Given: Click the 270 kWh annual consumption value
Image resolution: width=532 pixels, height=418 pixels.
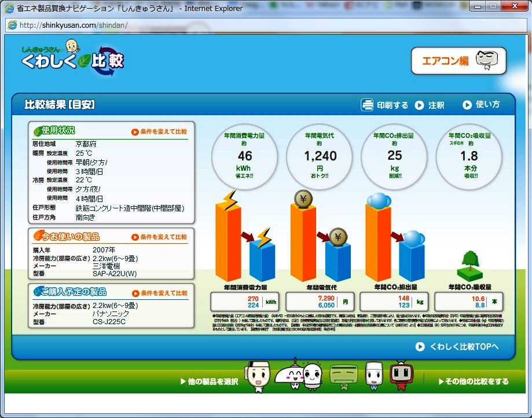Looking at the screenshot, I should pos(253,299).
